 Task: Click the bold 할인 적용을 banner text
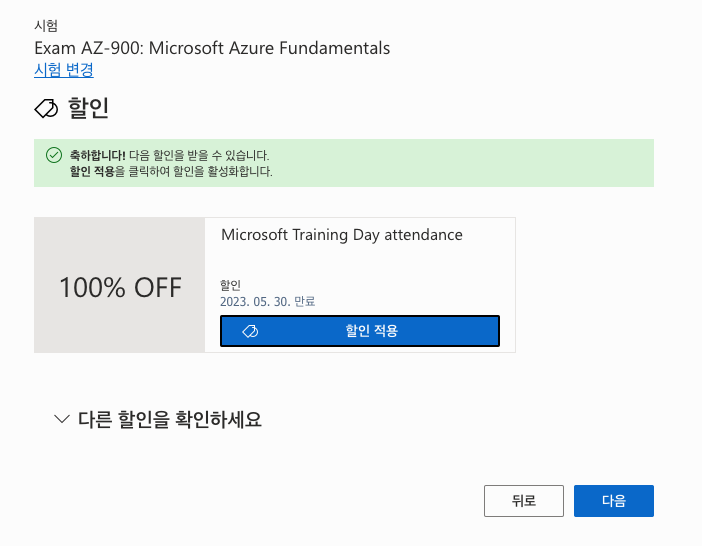(97, 171)
